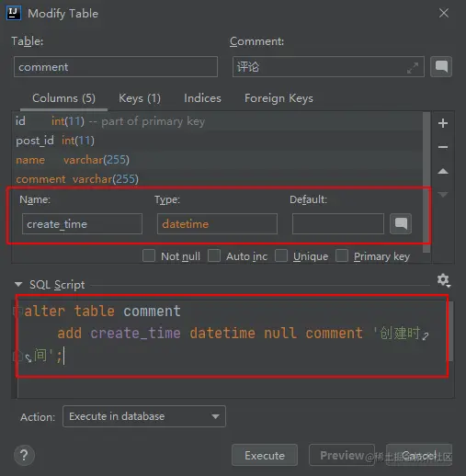Open the Keys (1) tab
The height and width of the screenshot is (476, 466).
pos(140,98)
